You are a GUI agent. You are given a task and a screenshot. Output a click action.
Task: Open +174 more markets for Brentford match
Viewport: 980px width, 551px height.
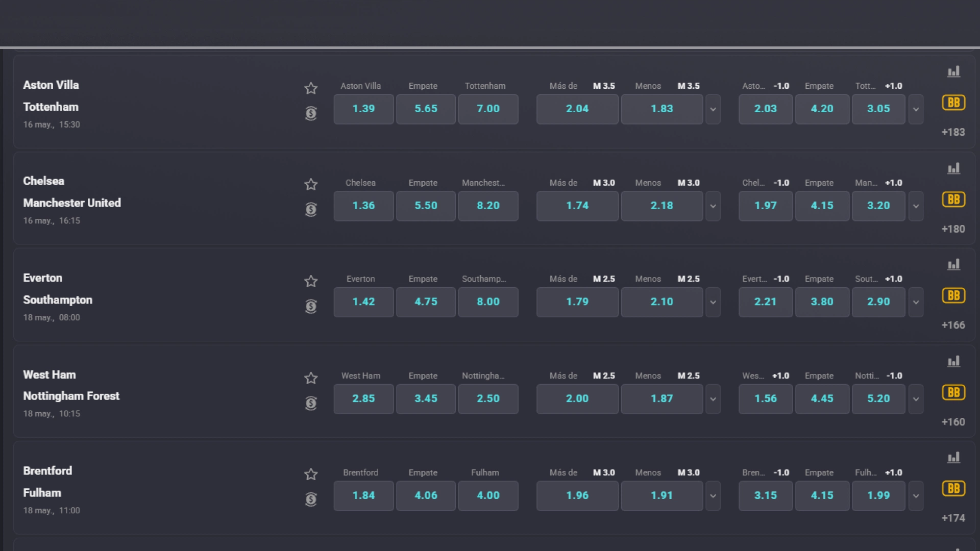(953, 518)
